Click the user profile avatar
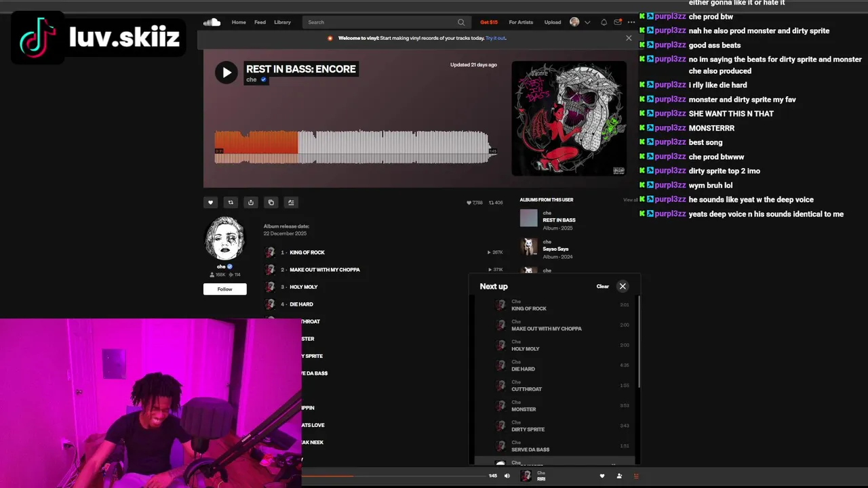The image size is (868, 488). pyautogui.click(x=575, y=22)
